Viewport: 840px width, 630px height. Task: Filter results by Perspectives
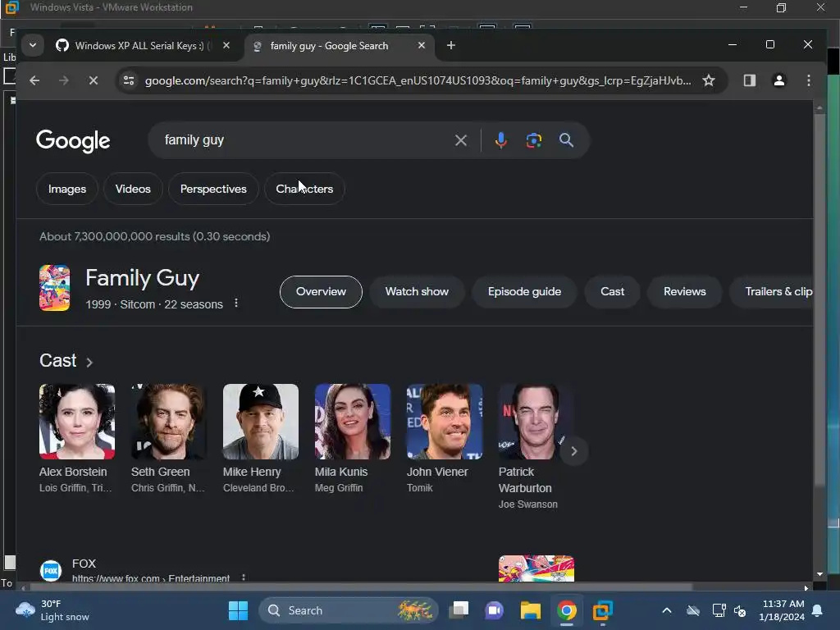tap(213, 189)
